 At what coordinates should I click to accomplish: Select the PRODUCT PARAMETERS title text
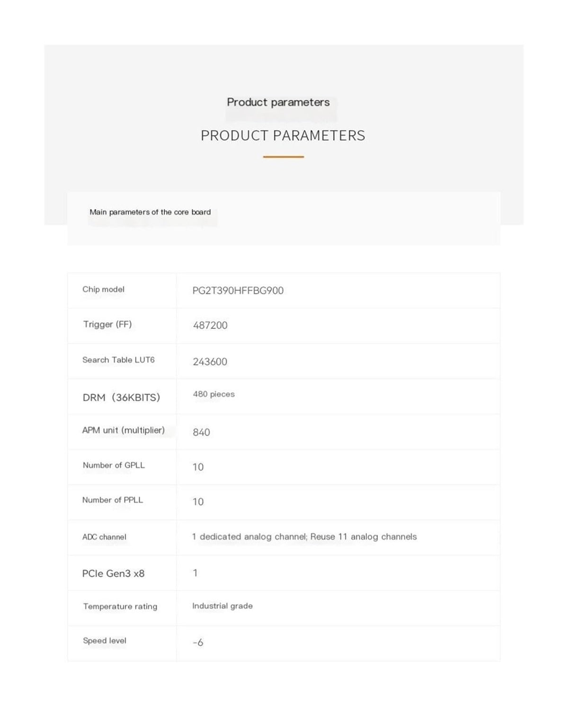click(283, 136)
